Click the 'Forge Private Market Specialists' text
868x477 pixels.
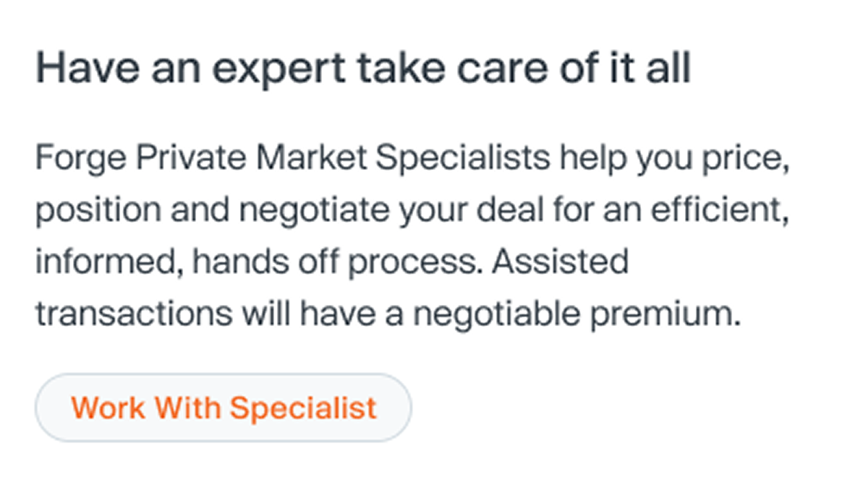293,159
